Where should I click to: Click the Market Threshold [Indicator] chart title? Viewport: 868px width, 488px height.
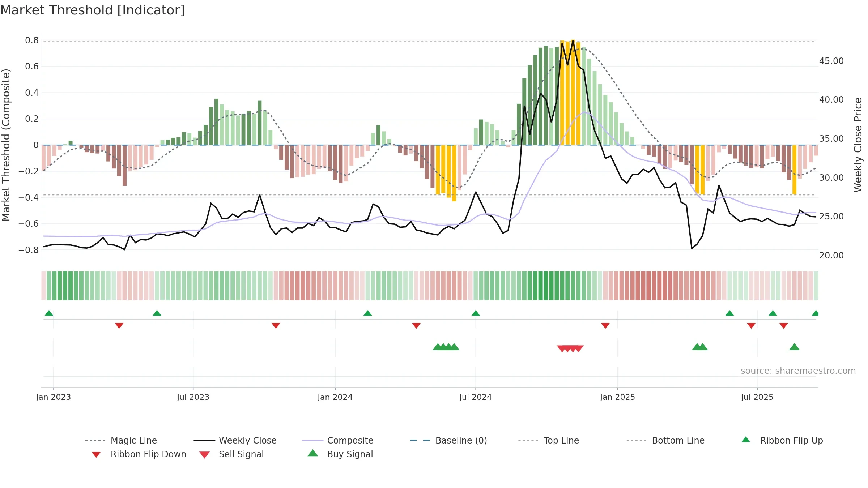(x=93, y=10)
